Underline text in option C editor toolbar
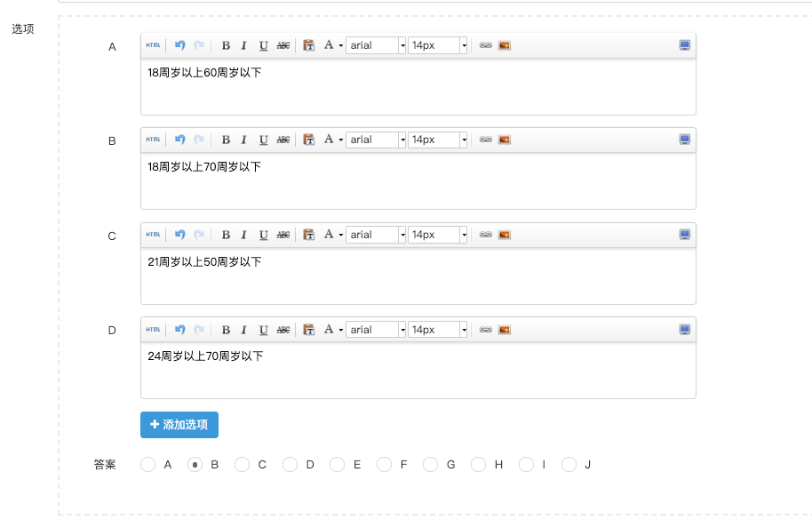This screenshot has width=812, height=528. coord(264,235)
